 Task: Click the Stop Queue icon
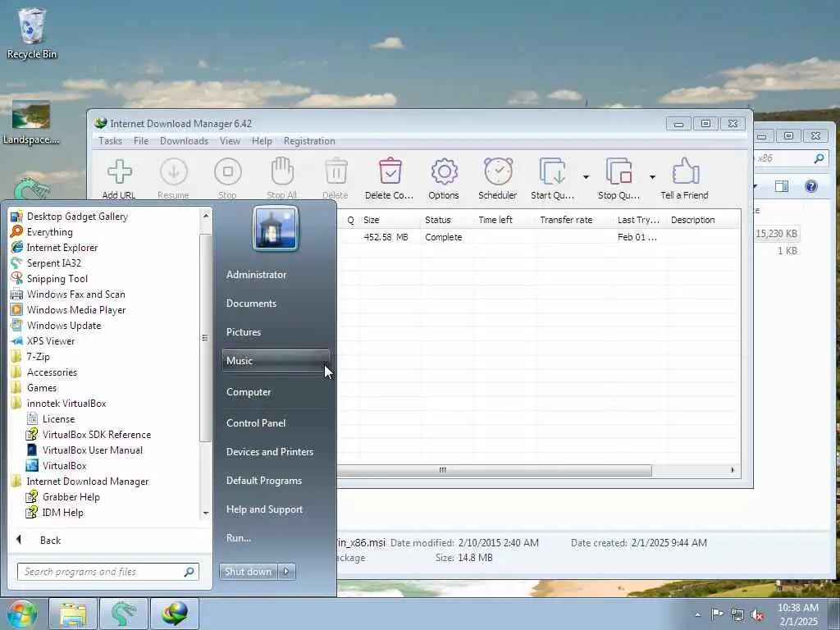point(619,171)
